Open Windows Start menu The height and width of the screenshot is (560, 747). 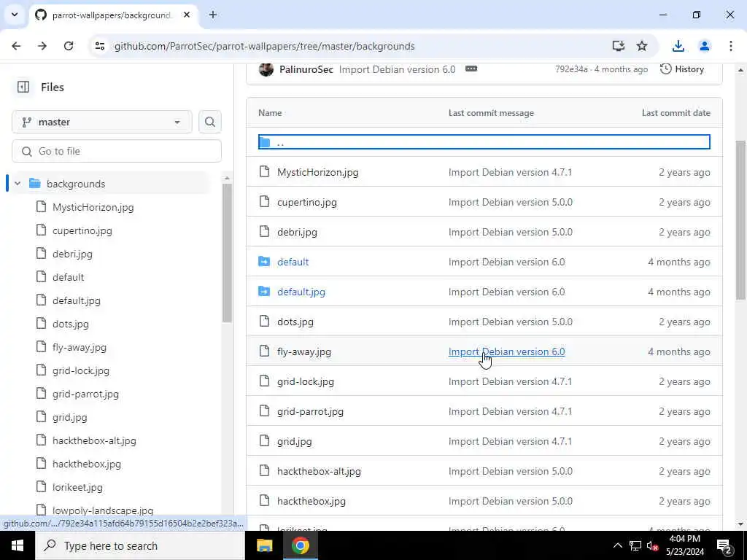18,545
